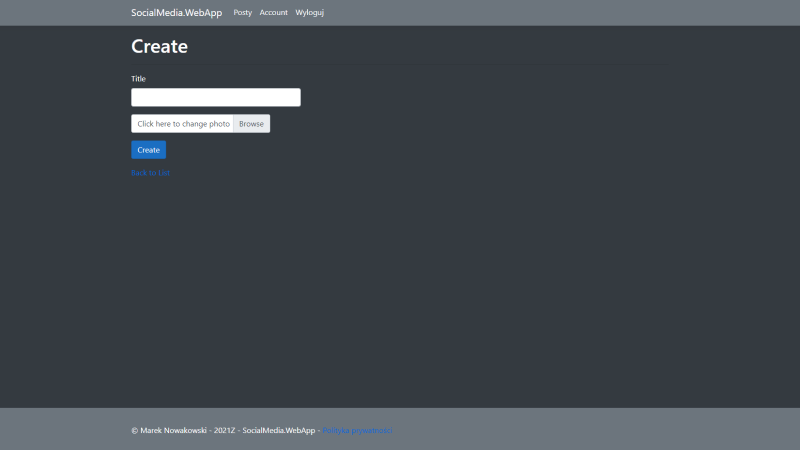
Task: Open the Polityka prywatności footer link
Action: pyautogui.click(x=357, y=430)
